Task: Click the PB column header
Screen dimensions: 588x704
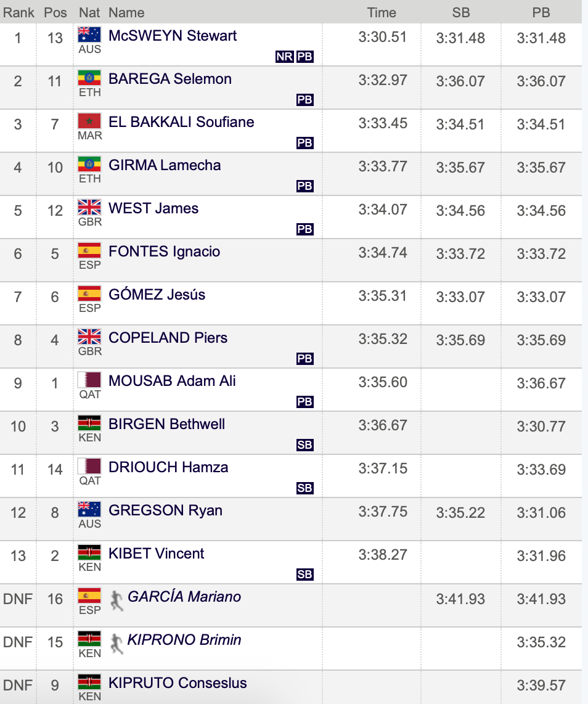Action: (541, 12)
